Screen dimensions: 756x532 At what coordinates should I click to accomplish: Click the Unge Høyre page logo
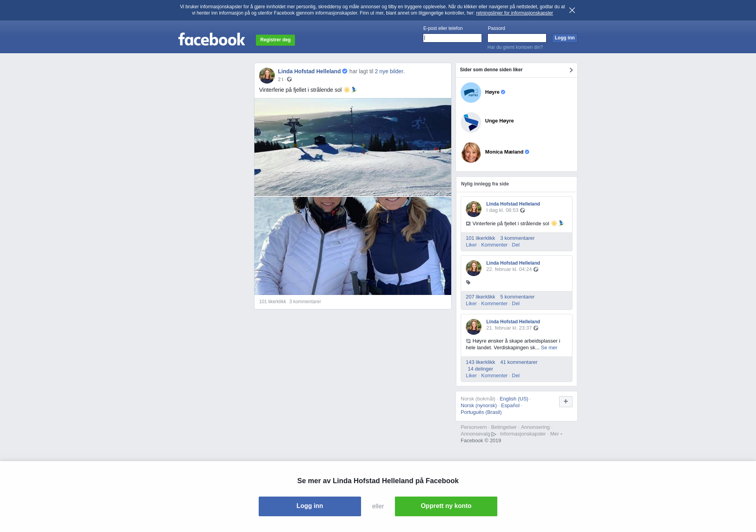[x=471, y=122]
